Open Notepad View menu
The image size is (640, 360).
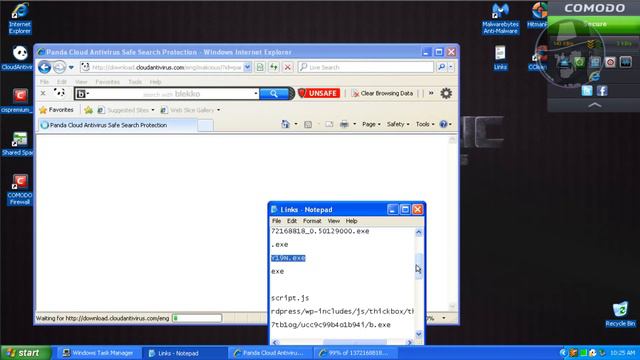point(333,221)
